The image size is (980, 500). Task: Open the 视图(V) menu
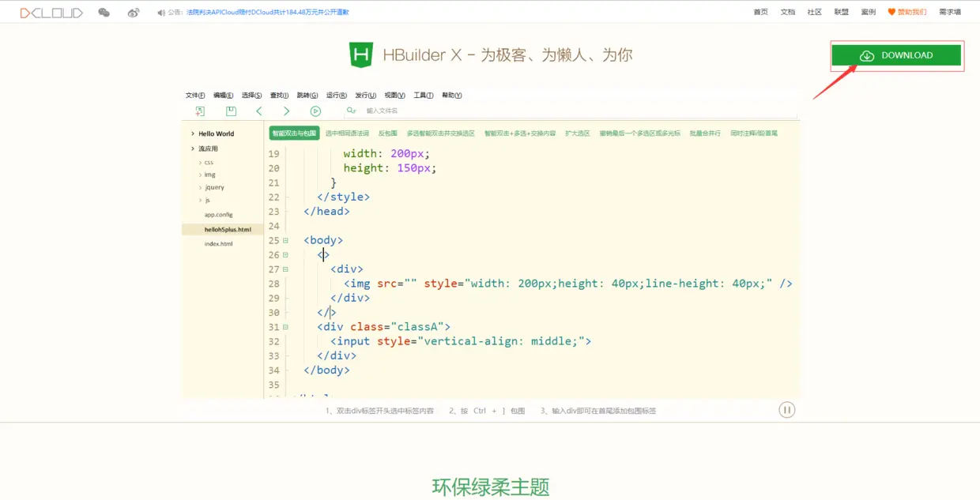[394, 96]
